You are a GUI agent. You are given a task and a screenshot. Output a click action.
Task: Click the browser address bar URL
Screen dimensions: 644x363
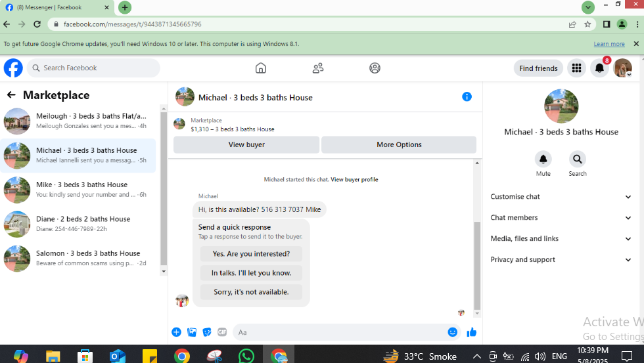coord(132,24)
